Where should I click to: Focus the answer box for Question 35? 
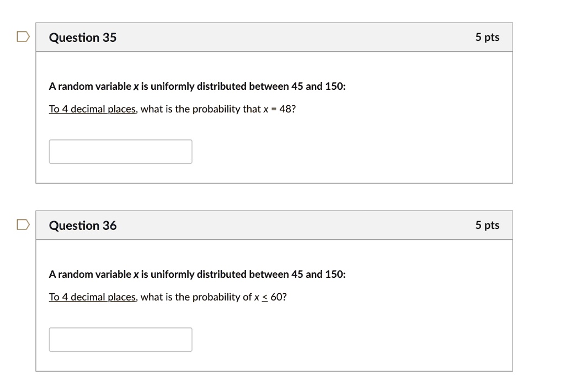(x=120, y=152)
